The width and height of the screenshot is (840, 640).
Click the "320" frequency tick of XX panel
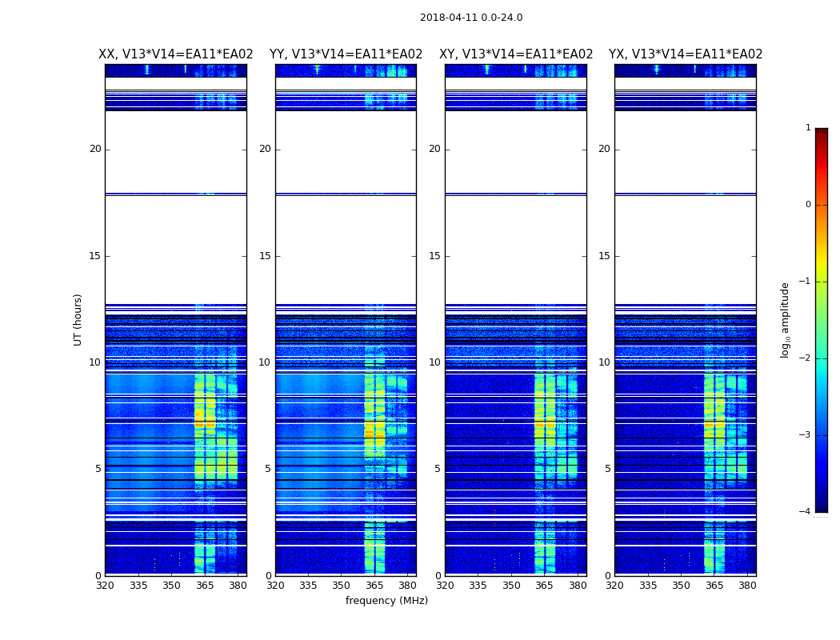click(x=105, y=586)
